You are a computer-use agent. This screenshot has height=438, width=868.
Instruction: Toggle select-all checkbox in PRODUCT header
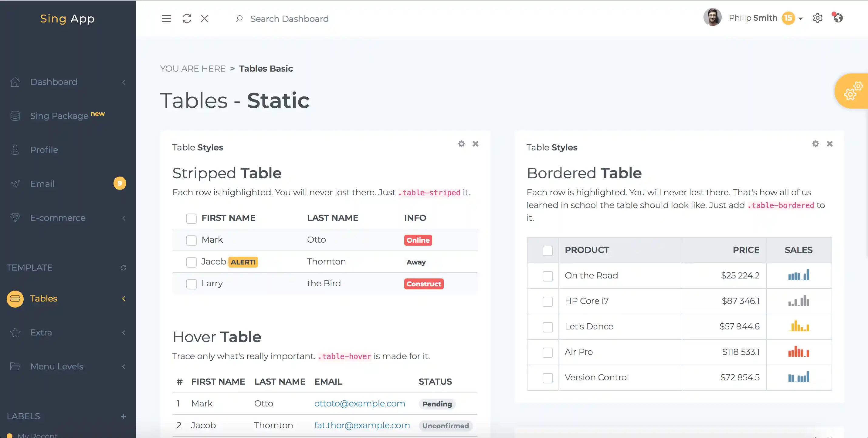548,251
